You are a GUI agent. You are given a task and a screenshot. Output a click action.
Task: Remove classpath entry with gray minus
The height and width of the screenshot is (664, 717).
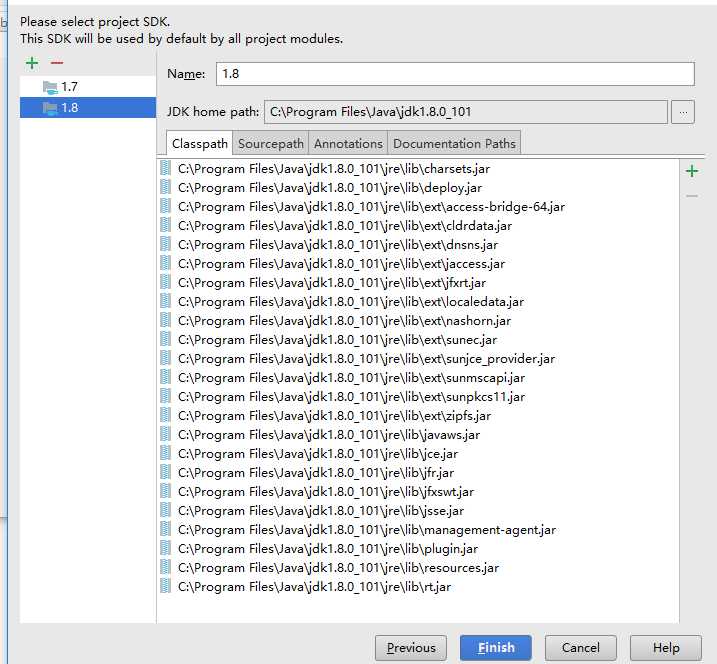[x=692, y=196]
